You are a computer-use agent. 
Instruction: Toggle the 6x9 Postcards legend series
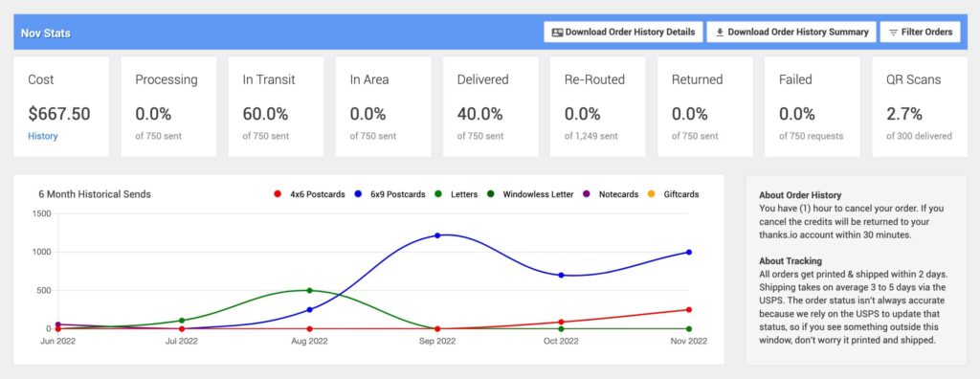click(390, 194)
